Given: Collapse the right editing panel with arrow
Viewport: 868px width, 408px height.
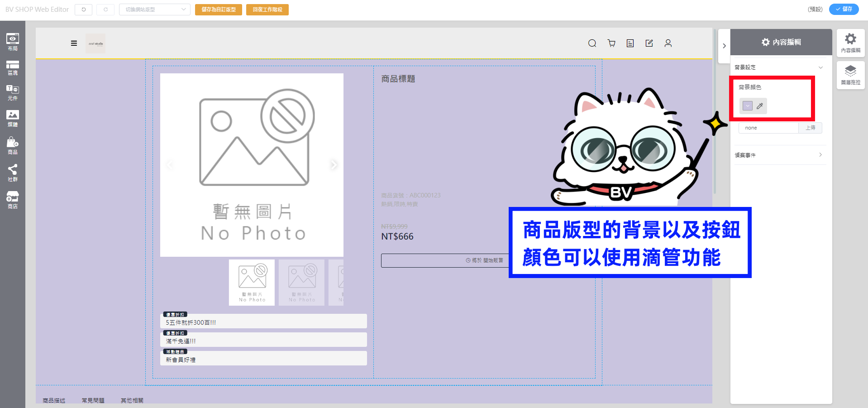Looking at the screenshot, I should [724, 46].
